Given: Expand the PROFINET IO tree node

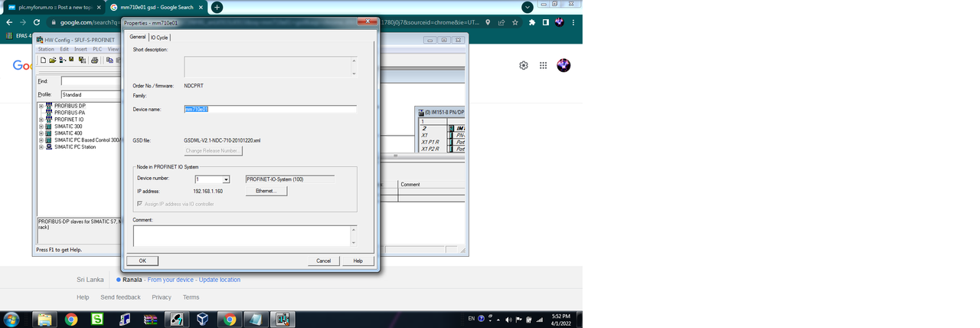Looking at the screenshot, I should coord(41,120).
